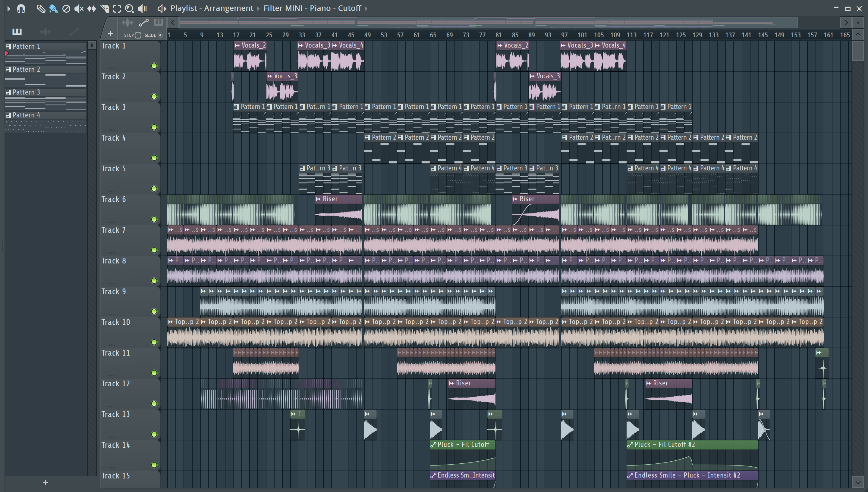The width and height of the screenshot is (868, 492).
Task: Focus pattern clips with the piano icon
Action: point(158,23)
